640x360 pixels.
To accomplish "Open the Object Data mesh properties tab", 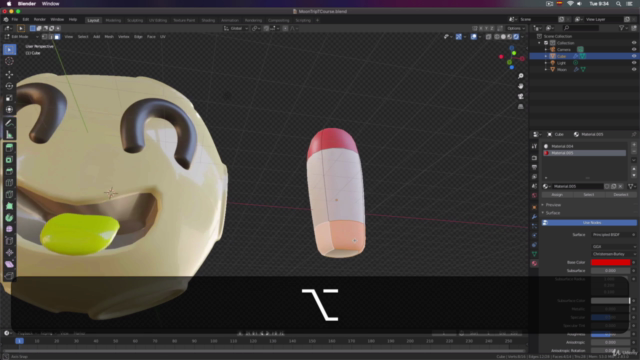I will tap(534, 254).
